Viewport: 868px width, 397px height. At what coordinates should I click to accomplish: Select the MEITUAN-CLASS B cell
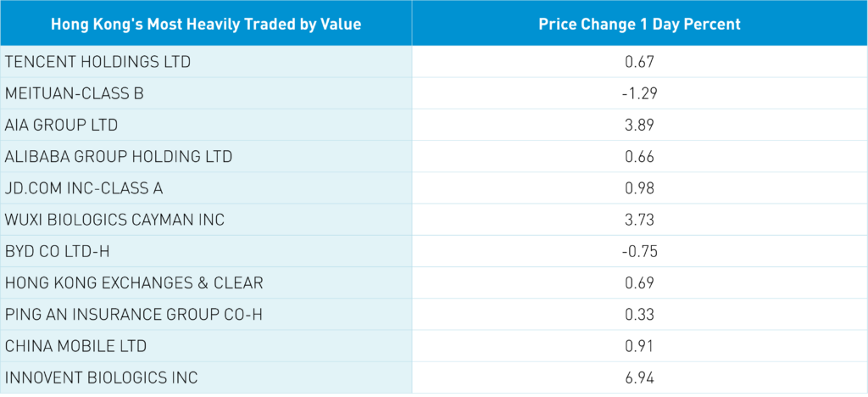pyautogui.click(x=75, y=93)
